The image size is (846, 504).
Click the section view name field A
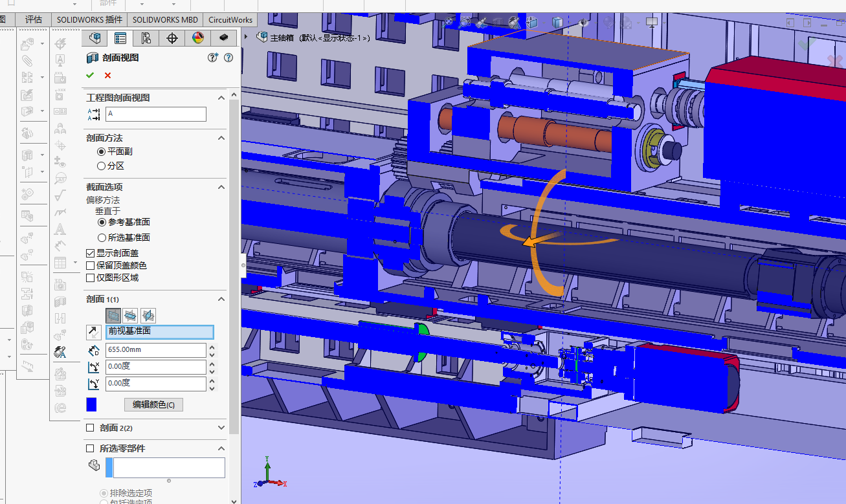click(156, 115)
